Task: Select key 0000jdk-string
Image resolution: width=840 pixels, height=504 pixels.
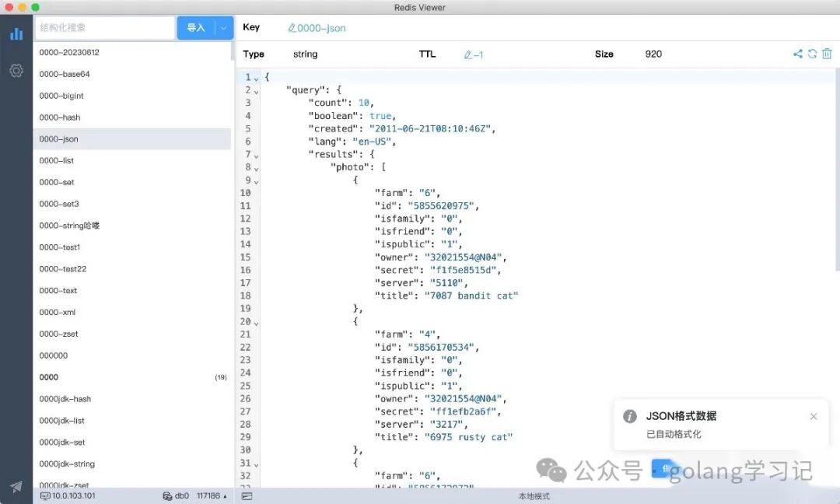Action: click(131, 464)
